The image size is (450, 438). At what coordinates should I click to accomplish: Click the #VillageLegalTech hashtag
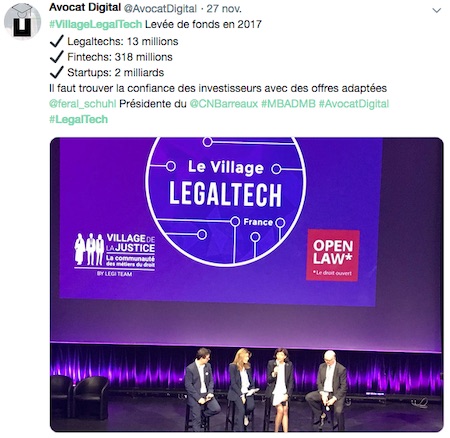click(x=96, y=24)
